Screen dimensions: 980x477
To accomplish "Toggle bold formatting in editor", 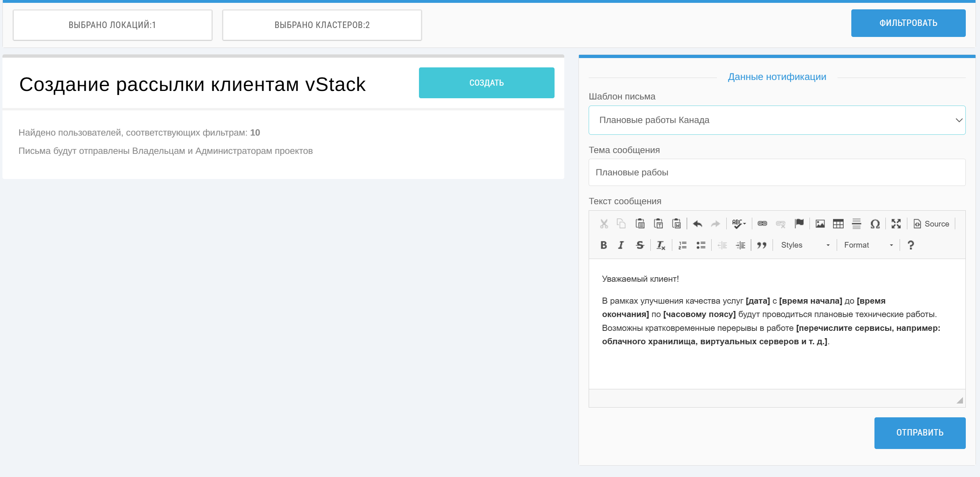I will 604,245.
